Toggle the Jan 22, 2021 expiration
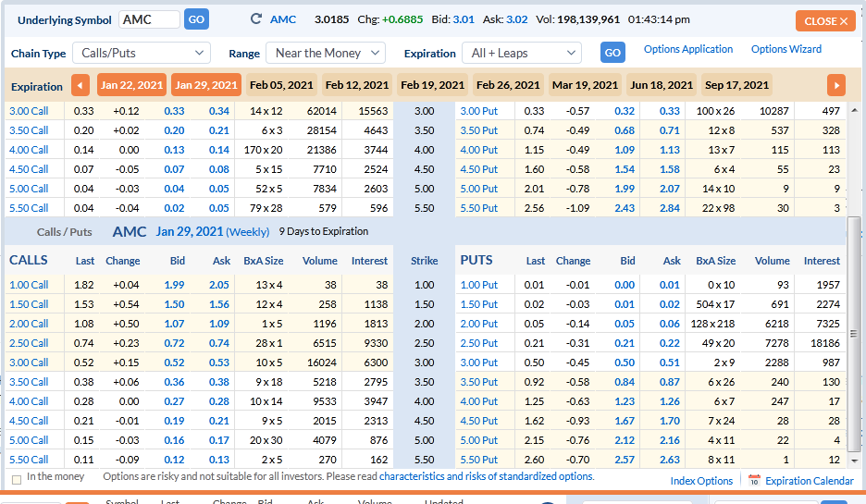 click(131, 85)
